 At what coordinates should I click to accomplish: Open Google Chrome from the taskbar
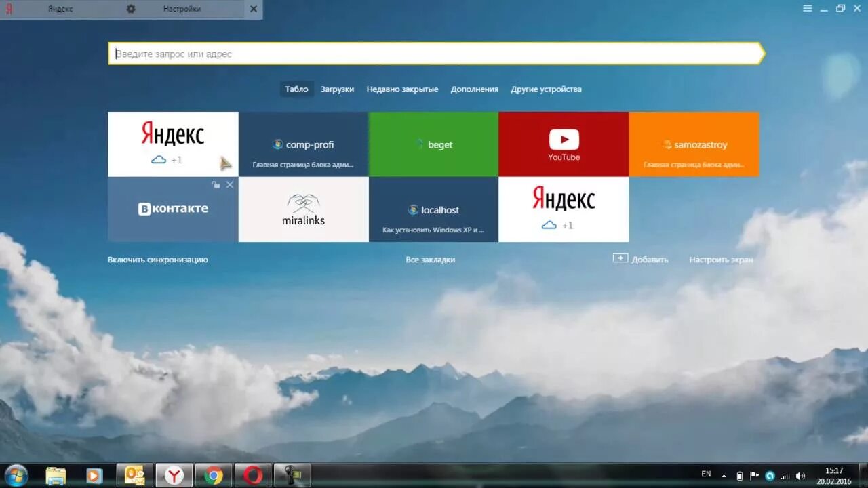point(214,475)
